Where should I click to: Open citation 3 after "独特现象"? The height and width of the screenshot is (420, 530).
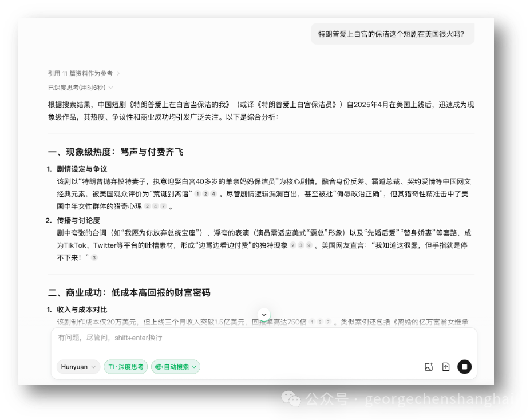click(301, 245)
